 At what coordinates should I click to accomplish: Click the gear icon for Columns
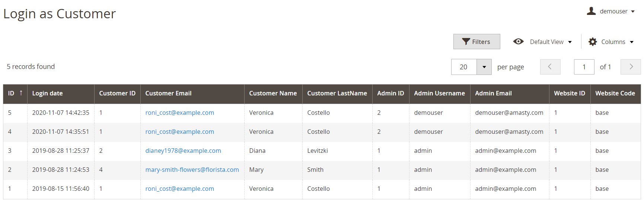[593, 42]
